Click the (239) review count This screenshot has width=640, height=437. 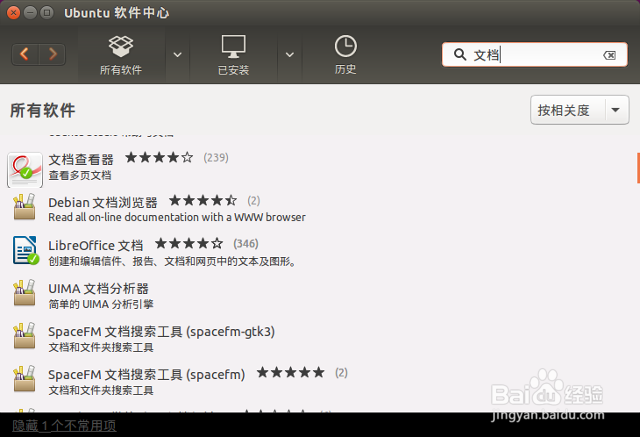(216, 158)
